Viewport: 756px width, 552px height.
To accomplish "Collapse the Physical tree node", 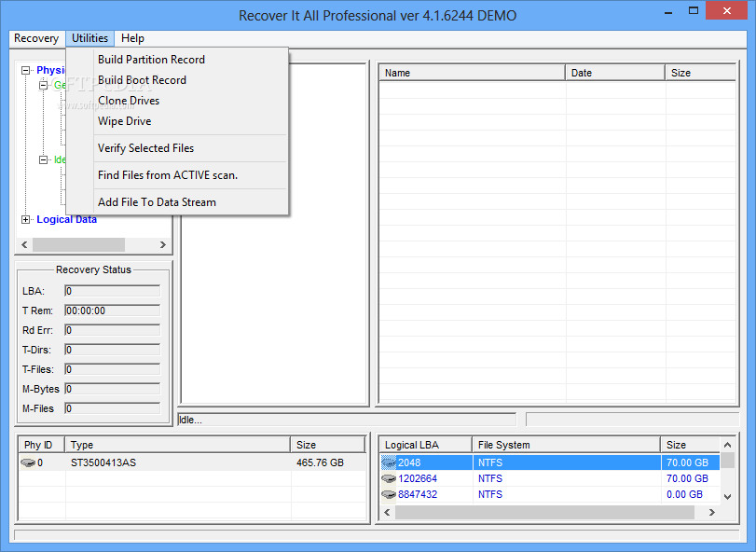I will point(25,70).
